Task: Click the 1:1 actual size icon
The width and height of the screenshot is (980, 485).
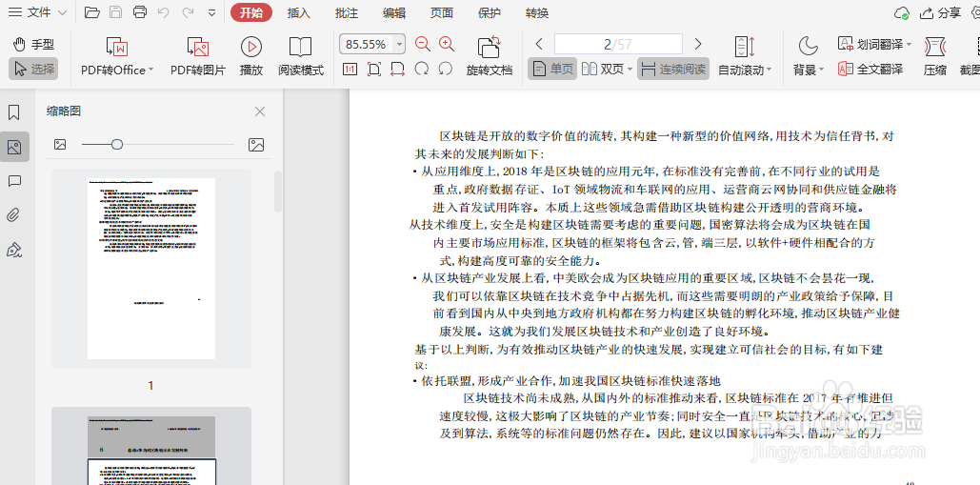Action: coord(350,69)
